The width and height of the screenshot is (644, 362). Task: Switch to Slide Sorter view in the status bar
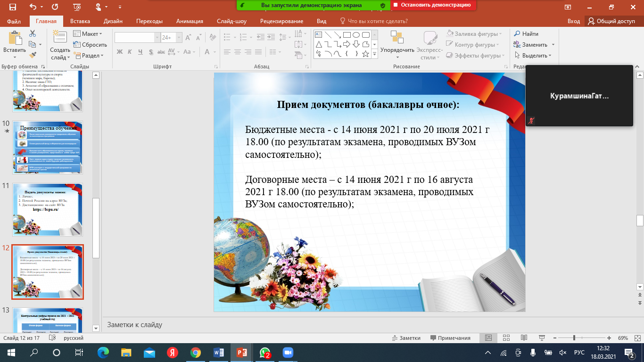click(x=506, y=338)
